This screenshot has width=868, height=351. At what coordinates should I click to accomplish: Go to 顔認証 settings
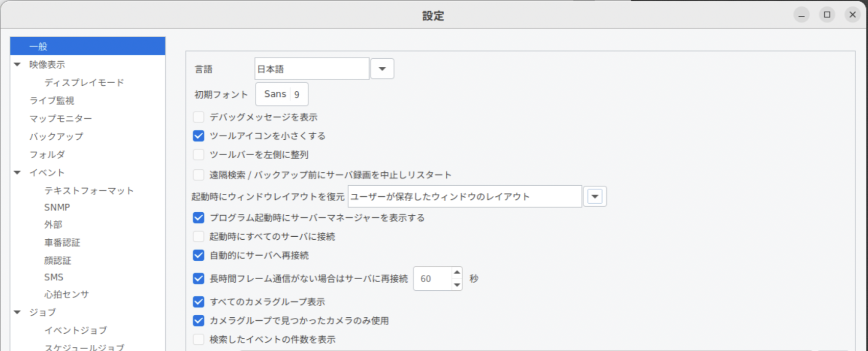click(x=58, y=261)
